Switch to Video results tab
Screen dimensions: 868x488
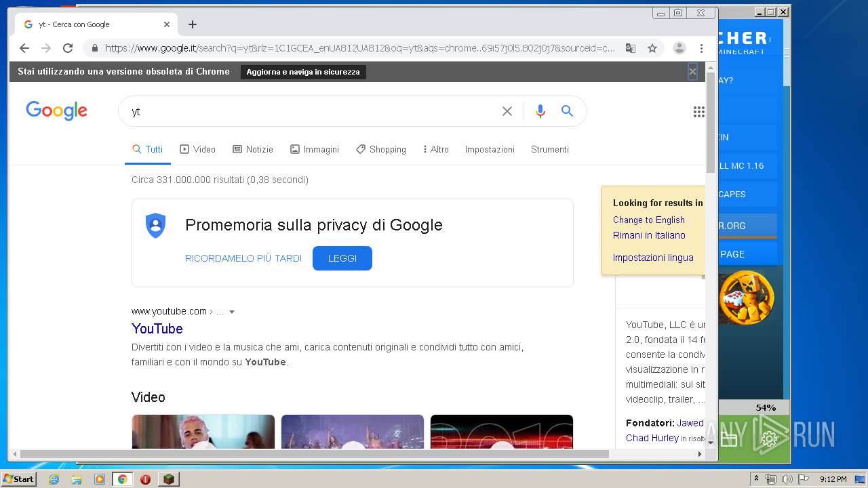(x=197, y=149)
